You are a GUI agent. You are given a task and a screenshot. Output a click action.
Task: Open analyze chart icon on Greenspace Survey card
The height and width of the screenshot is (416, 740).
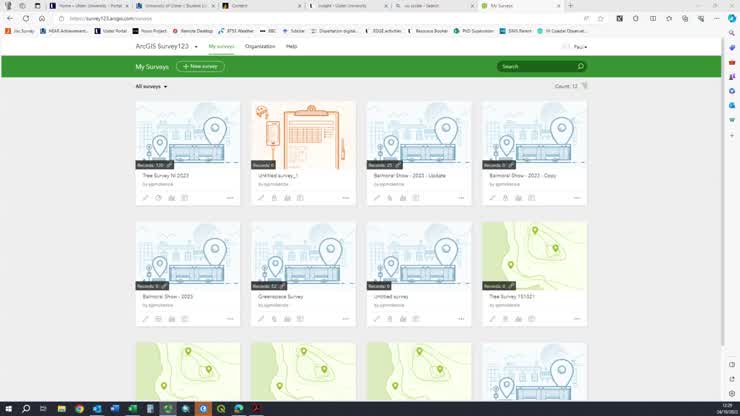click(x=288, y=319)
